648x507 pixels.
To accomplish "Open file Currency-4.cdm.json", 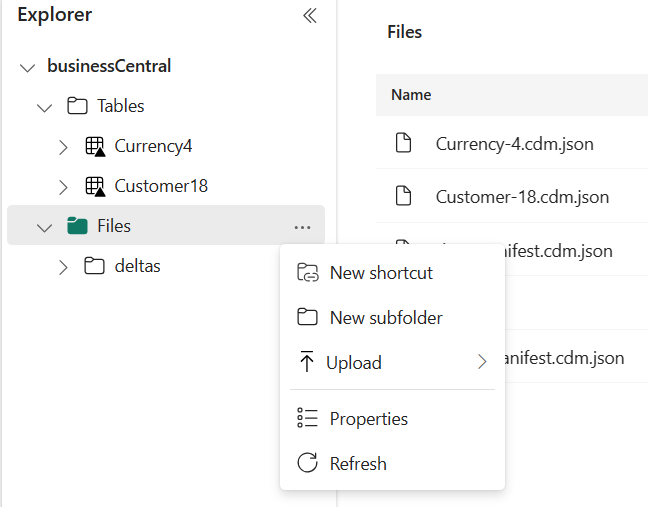I will click(x=515, y=144).
